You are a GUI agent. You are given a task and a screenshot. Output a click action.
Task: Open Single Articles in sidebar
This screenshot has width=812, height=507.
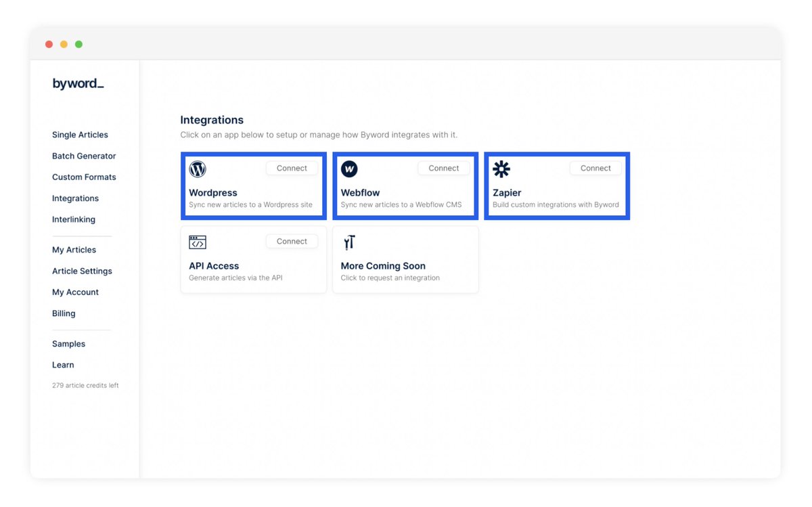[80, 135]
